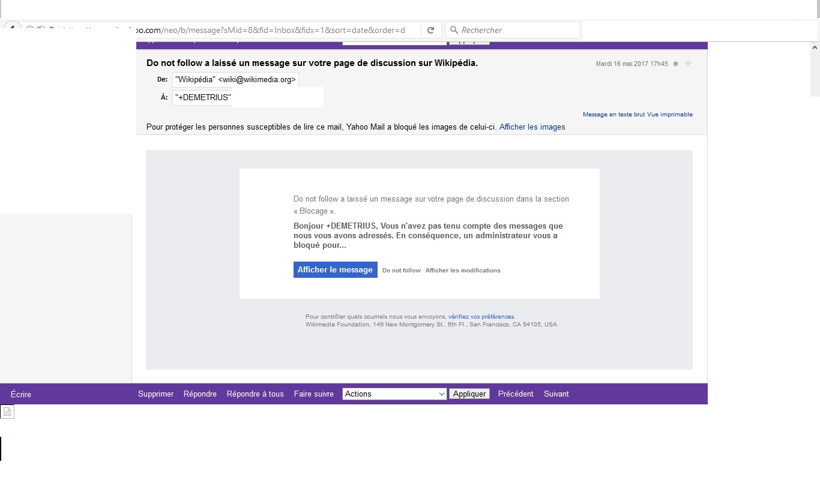Open the Actions dropdown in bottom toolbar

(394, 394)
